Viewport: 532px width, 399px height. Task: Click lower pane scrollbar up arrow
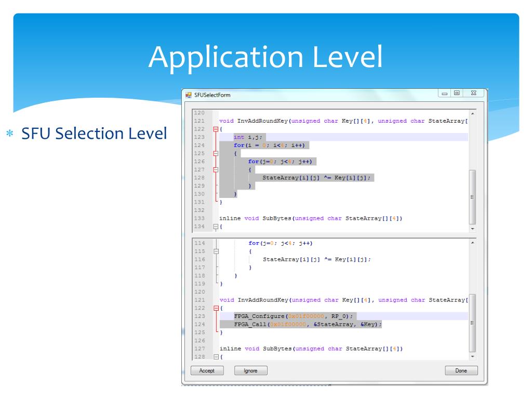click(x=472, y=243)
